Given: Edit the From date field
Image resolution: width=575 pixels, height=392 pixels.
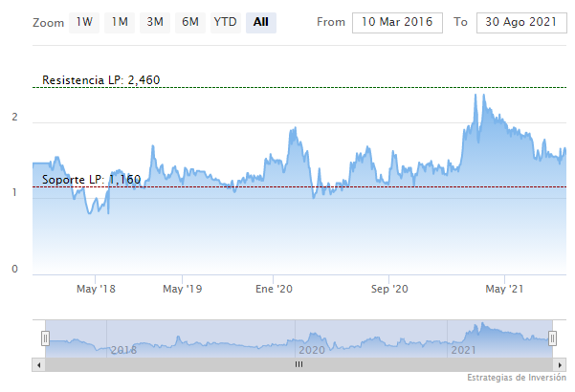Looking at the screenshot, I should [x=397, y=23].
